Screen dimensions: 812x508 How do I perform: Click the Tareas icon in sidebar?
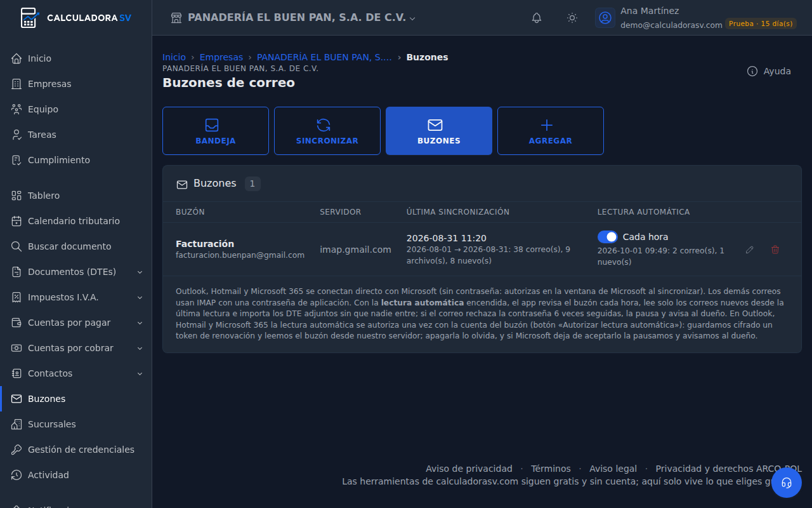(x=16, y=135)
